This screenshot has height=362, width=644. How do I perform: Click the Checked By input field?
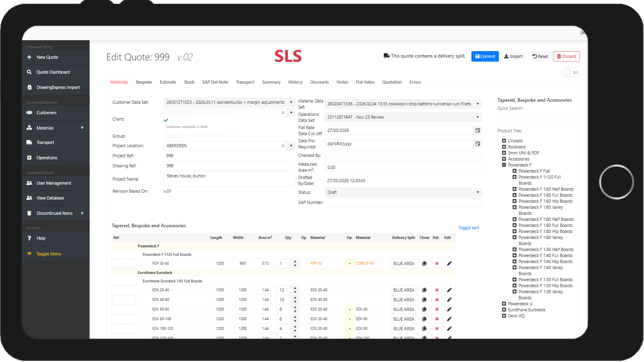click(x=403, y=156)
